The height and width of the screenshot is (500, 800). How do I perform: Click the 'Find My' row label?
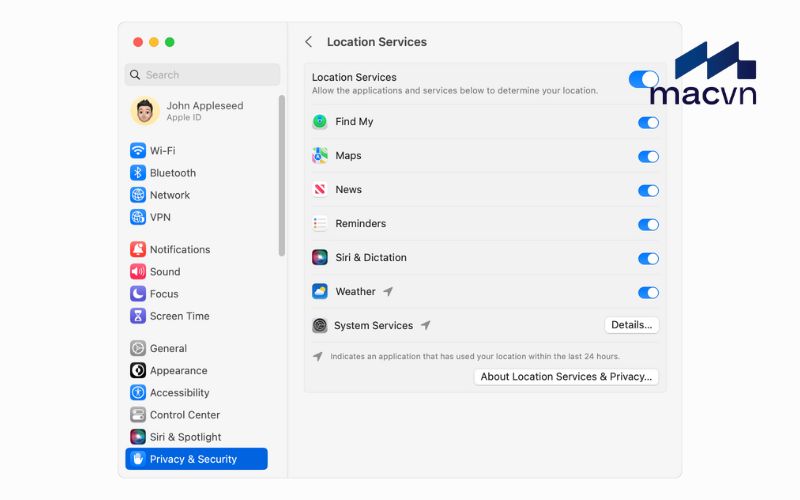(354, 121)
